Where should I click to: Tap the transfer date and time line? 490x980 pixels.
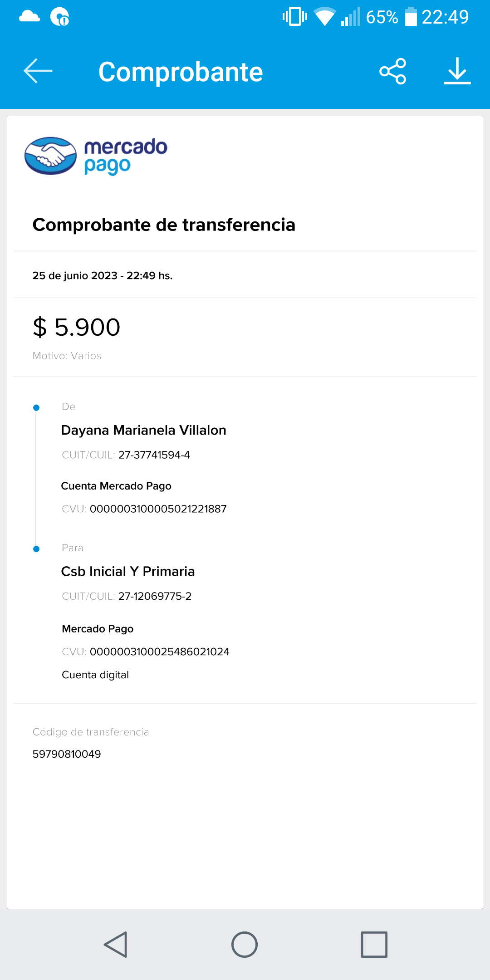[x=102, y=276]
